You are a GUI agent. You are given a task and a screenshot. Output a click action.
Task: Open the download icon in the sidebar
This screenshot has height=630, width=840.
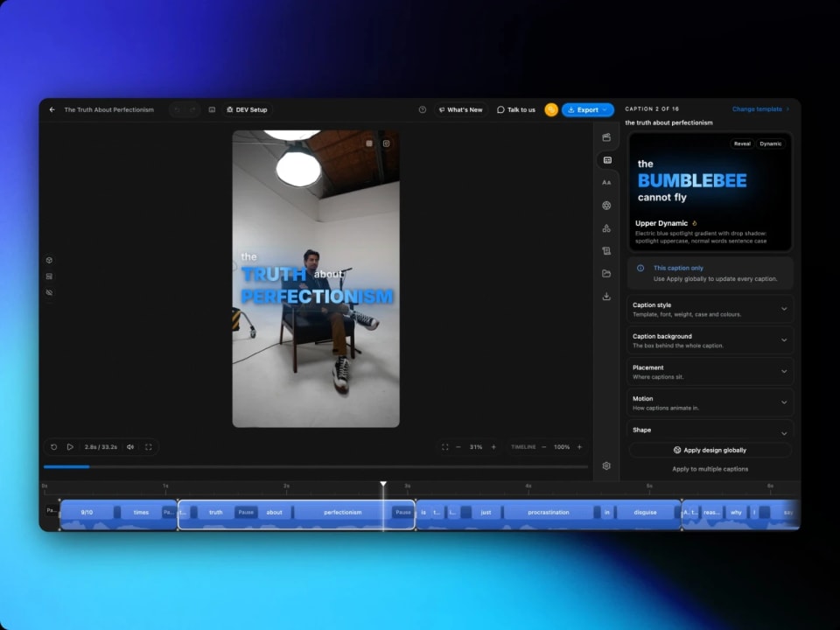(606, 297)
